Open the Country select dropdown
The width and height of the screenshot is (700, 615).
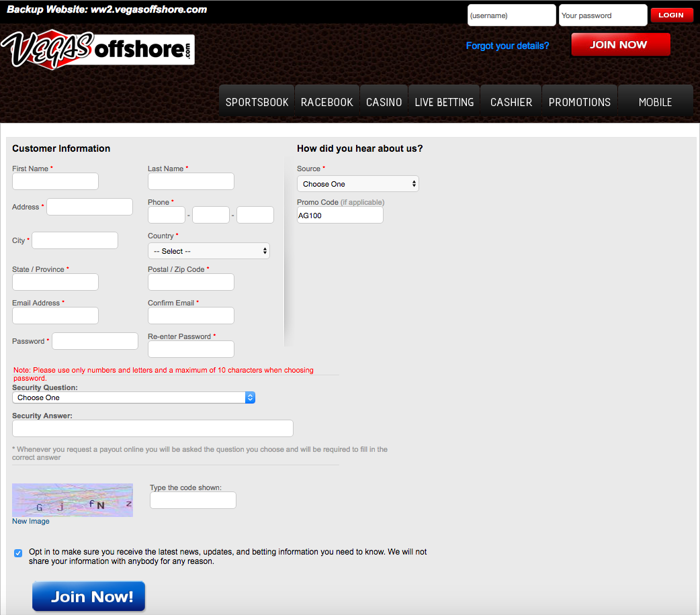tap(208, 251)
